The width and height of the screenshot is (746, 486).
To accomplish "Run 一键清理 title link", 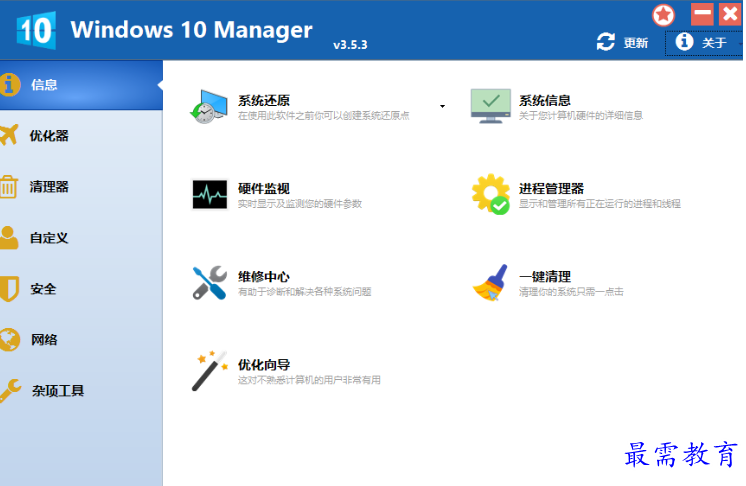I will 545,276.
